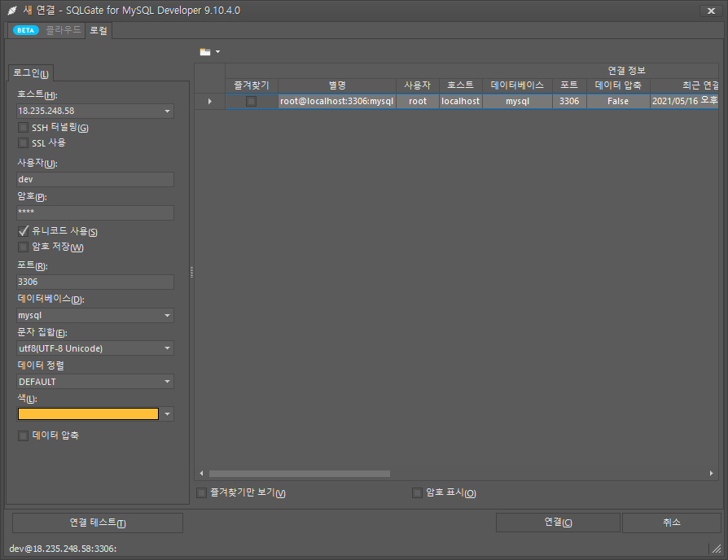Click the 데이터 압축 column header

tap(618, 85)
